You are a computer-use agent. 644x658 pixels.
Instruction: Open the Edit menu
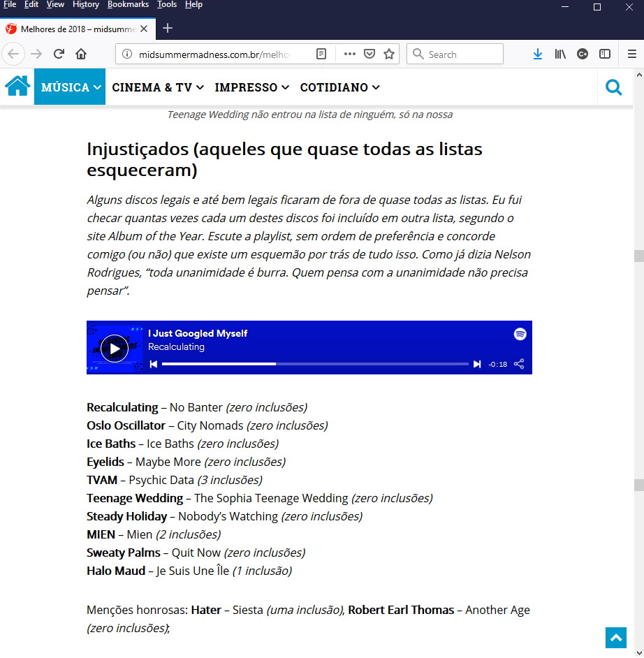[x=31, y=5]
